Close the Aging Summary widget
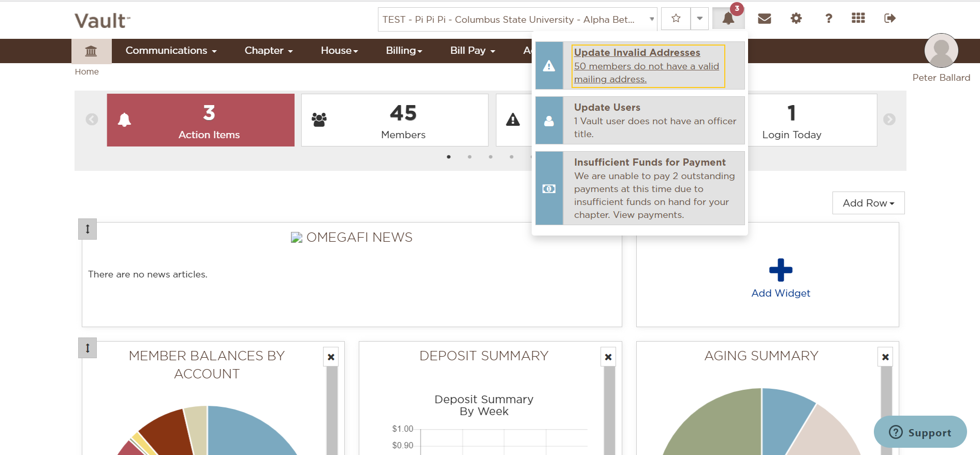Viewport: 980px width, 455px height. point(885,357)
